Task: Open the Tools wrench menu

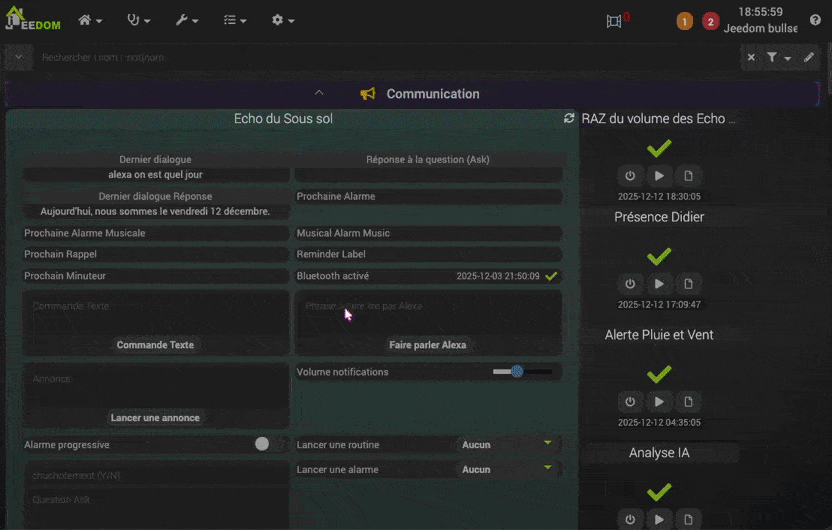Action: pos(186,20)
